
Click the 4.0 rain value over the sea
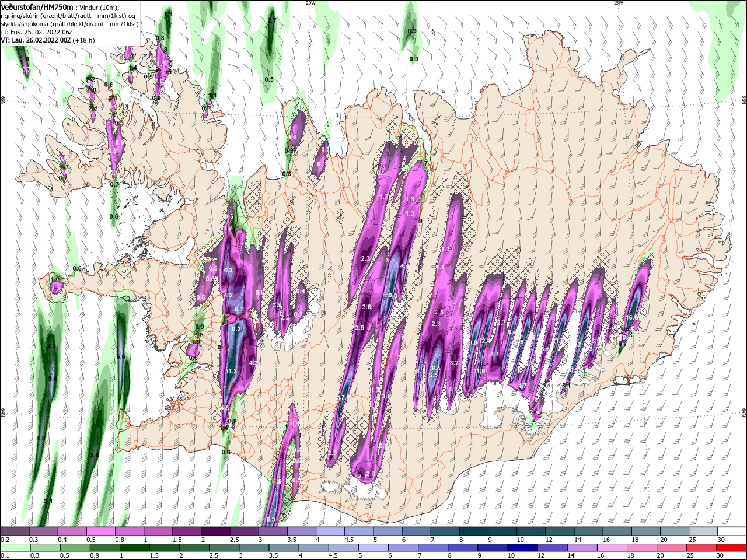tap(41, 437)
